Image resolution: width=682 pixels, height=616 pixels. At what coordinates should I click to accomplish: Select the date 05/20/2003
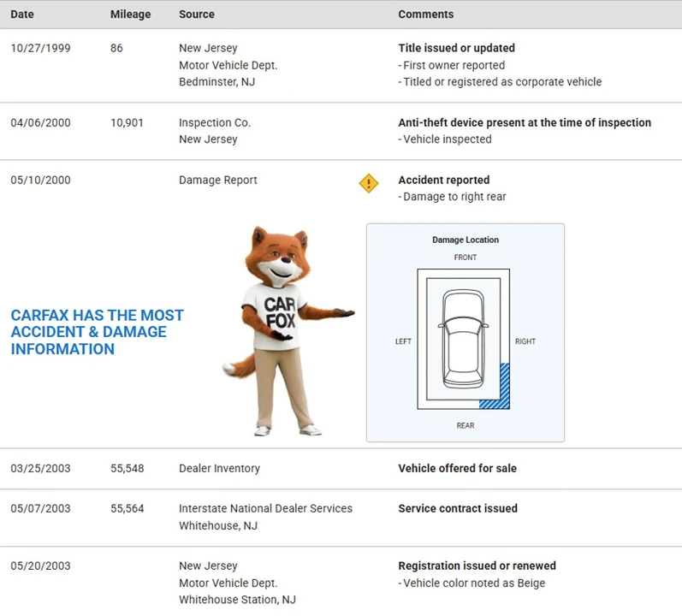pos(40,566)
